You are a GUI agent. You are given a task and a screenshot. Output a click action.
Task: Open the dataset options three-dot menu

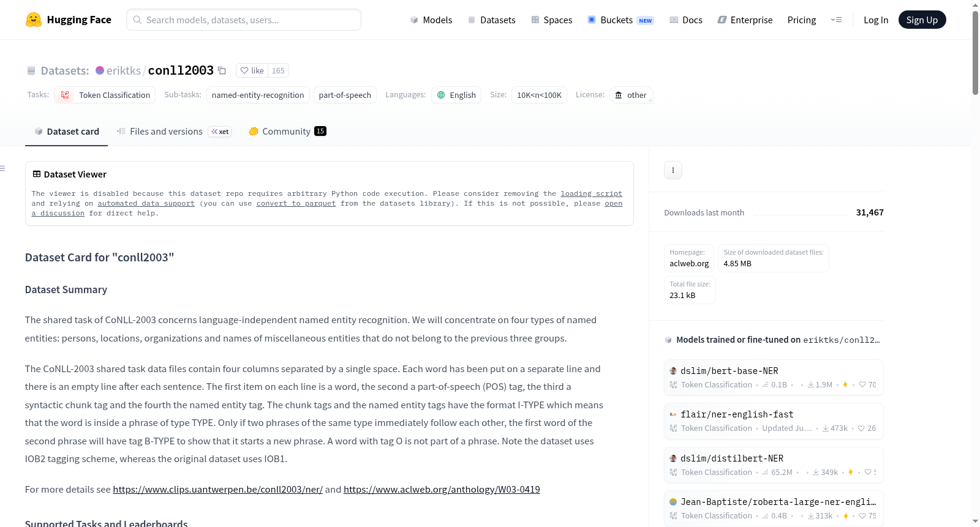(x=673, y=170)
